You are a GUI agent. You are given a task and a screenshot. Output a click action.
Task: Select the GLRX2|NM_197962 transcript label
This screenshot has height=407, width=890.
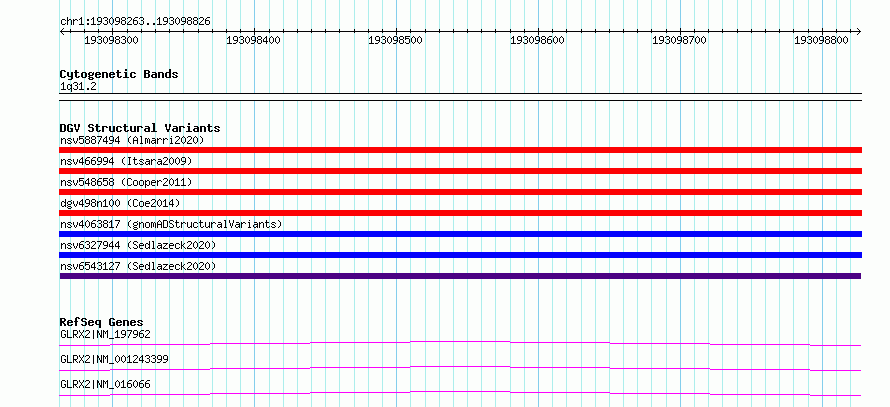click(x=105, y=334)
